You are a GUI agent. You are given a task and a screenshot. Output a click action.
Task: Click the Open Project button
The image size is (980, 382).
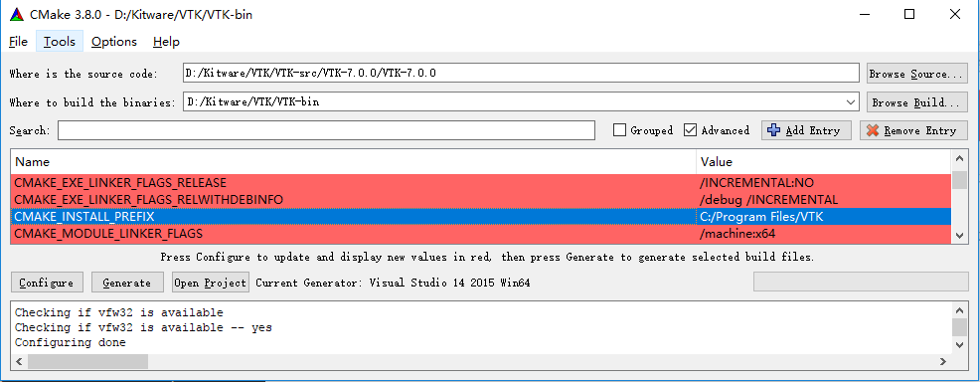[211, 282]
